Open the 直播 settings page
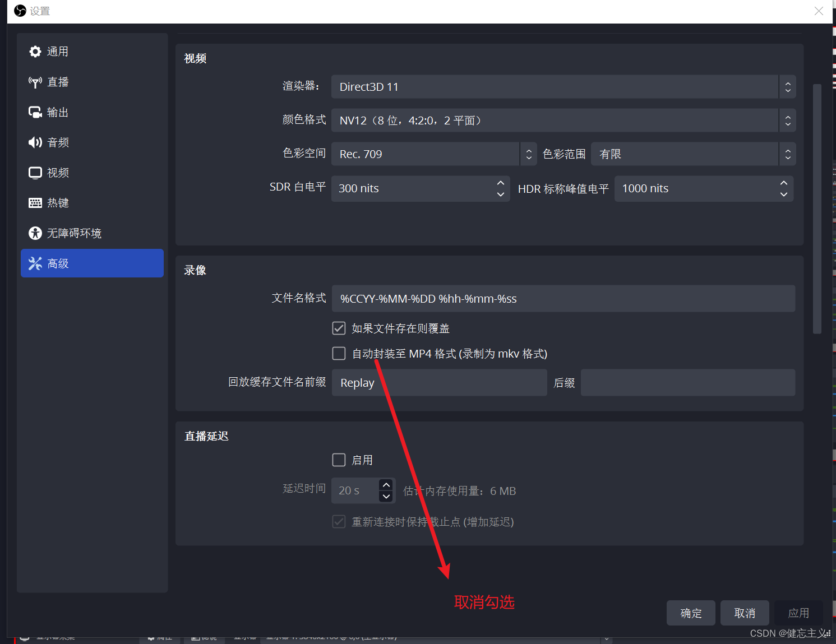This screenshot has height=644, width=836. coord(92,82)
